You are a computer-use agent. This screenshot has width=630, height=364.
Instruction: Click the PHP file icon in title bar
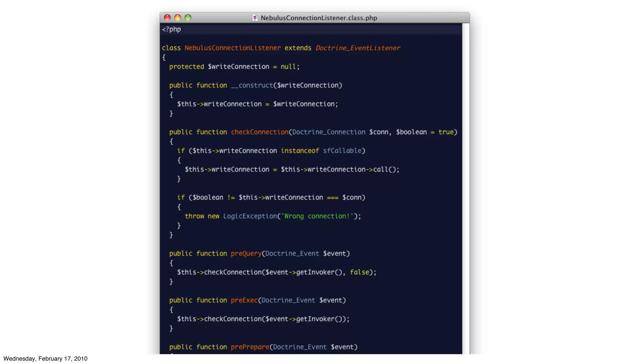point(255,18)
